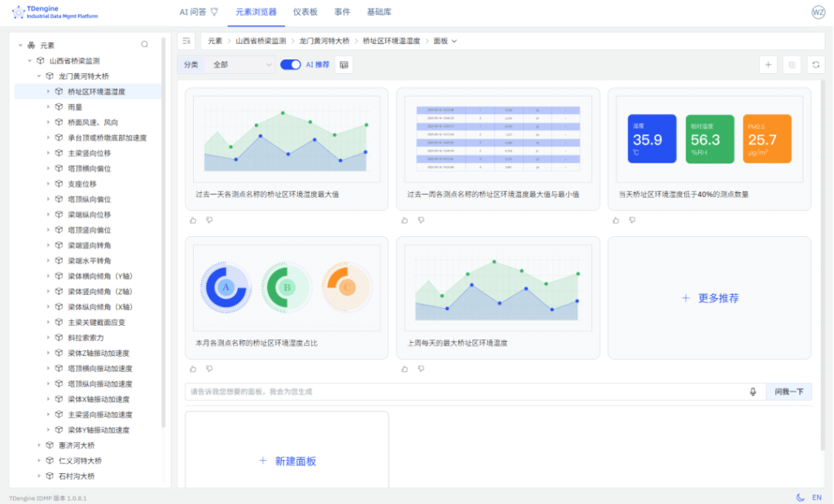Click the search icon in elements tree
Screen dimensions: 834x504
tap(144, 45)
